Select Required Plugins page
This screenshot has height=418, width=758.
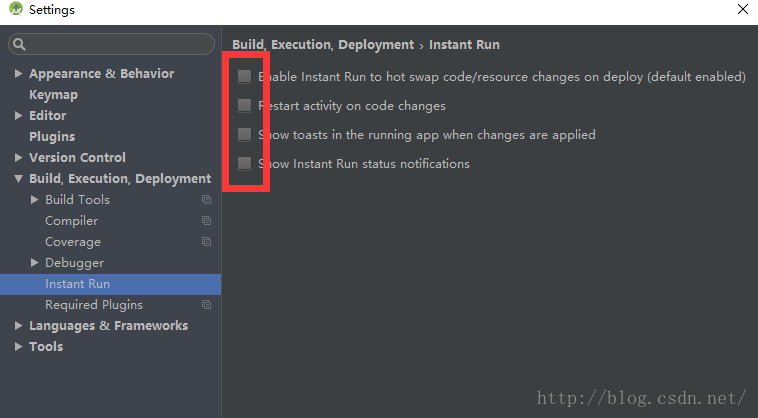click(94, 305)
